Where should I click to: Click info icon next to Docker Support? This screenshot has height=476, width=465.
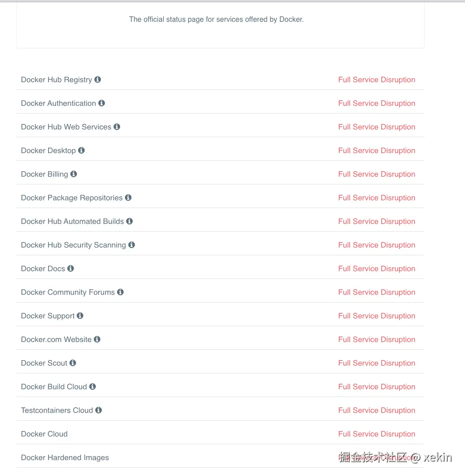click(x=80, y=316)
